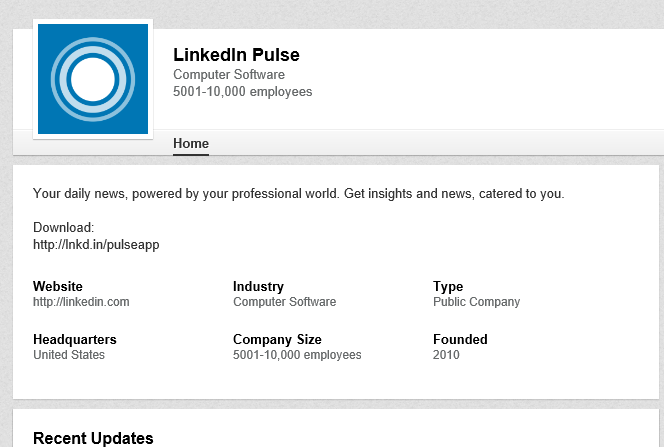The width and height of the screenshot is (664, 447).
Task: Click the Recent Updates section heading
Action: point(93,438)
